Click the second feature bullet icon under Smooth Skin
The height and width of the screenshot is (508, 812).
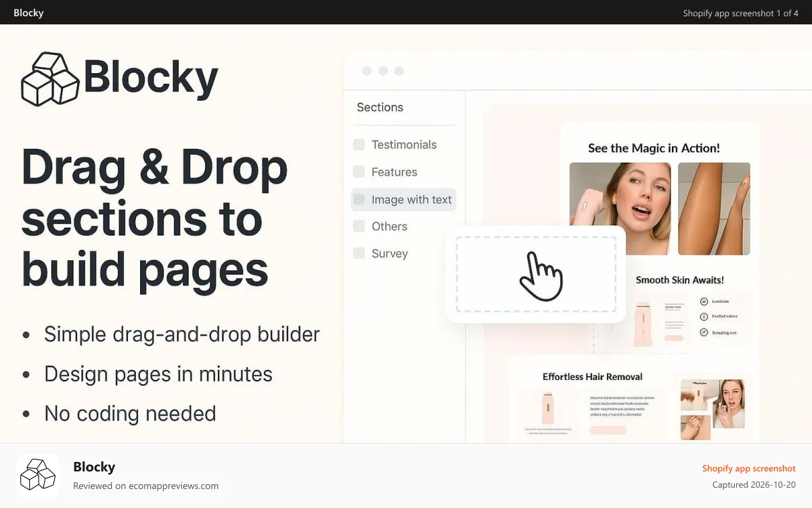pyautogui.click(x=704, y=316)
